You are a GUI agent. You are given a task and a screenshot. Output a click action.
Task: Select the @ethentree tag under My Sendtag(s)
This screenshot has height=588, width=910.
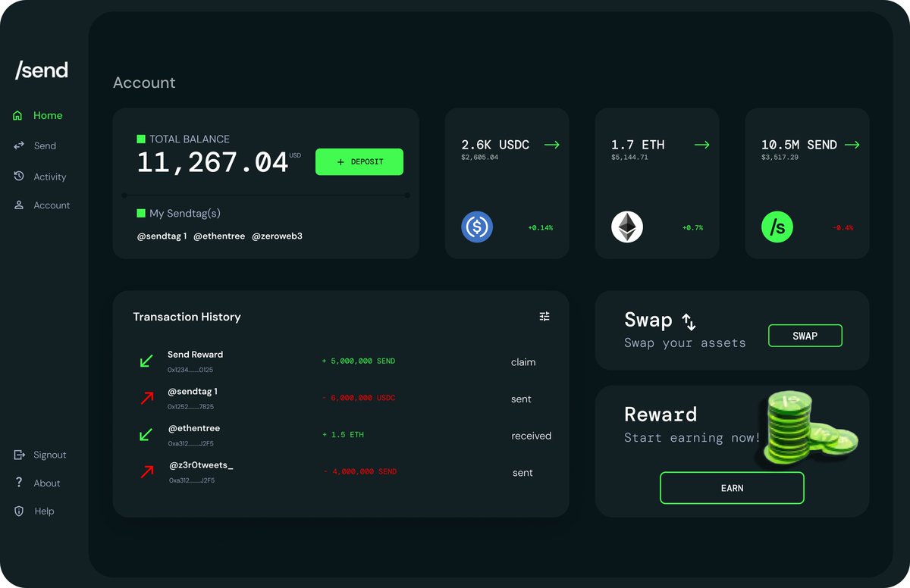click(219, 236)
